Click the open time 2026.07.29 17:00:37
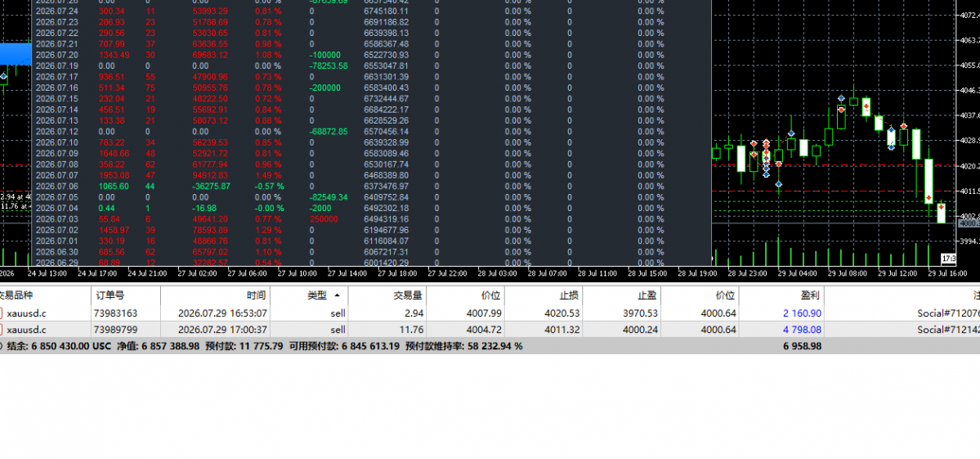 pyautogui.click(x=222, y=330)
